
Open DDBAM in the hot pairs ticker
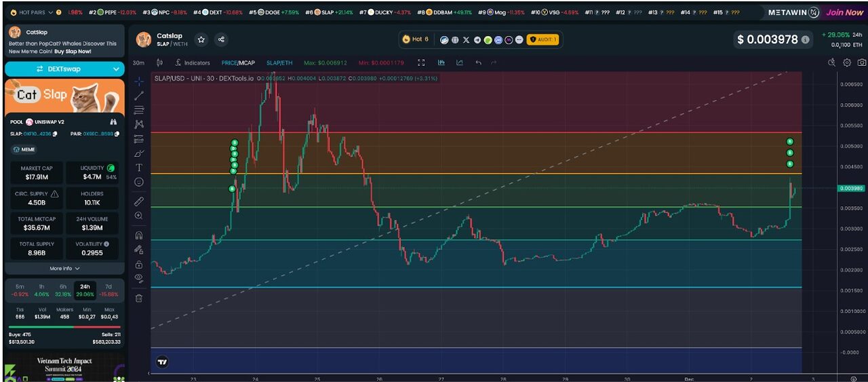[x=446, y=12]
